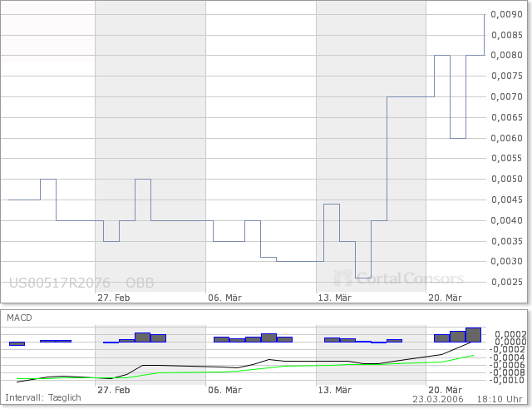532x409 pixels.
Task: Click 06. Mär label on price chart
Action: point(224,298)
